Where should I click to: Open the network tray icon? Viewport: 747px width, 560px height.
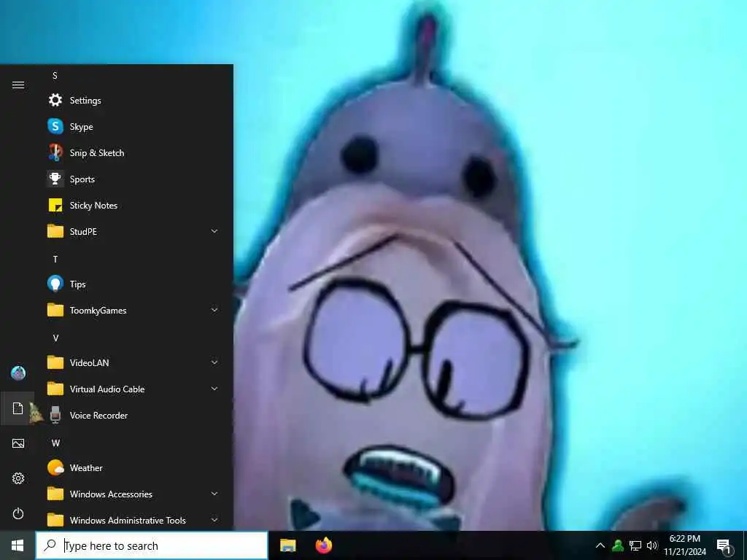635,545
